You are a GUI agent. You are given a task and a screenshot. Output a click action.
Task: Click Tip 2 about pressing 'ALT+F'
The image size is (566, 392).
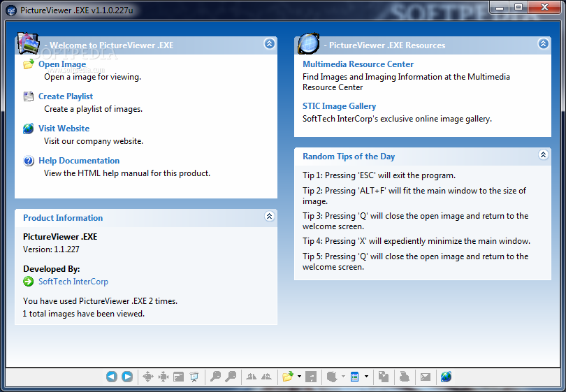tap(414, 196)
